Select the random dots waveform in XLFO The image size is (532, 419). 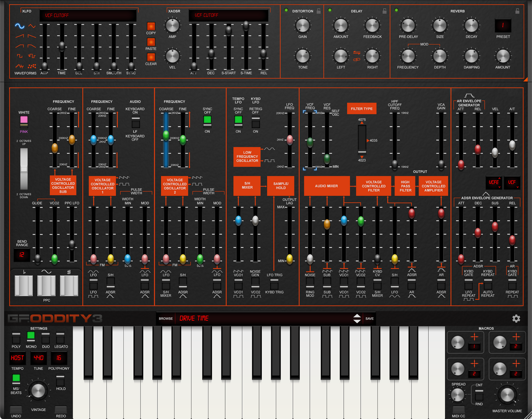coord(32,66)
